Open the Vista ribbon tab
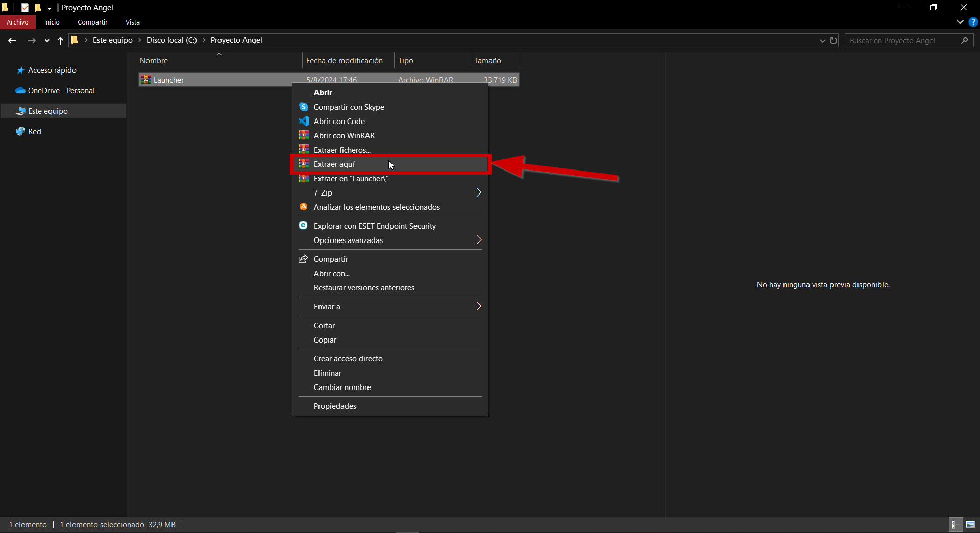The image size is (980, 533). 132,22
